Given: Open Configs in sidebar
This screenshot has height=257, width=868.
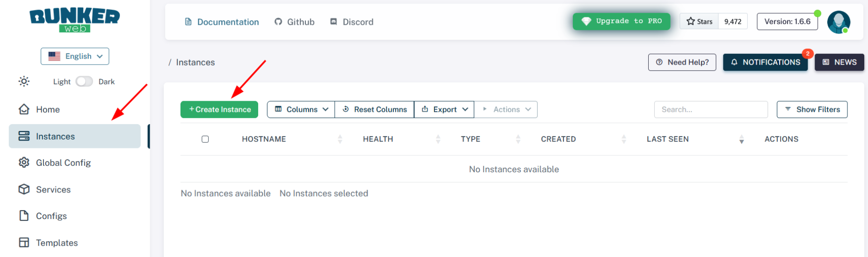Looking at the screenshot, I should [75, 216].
